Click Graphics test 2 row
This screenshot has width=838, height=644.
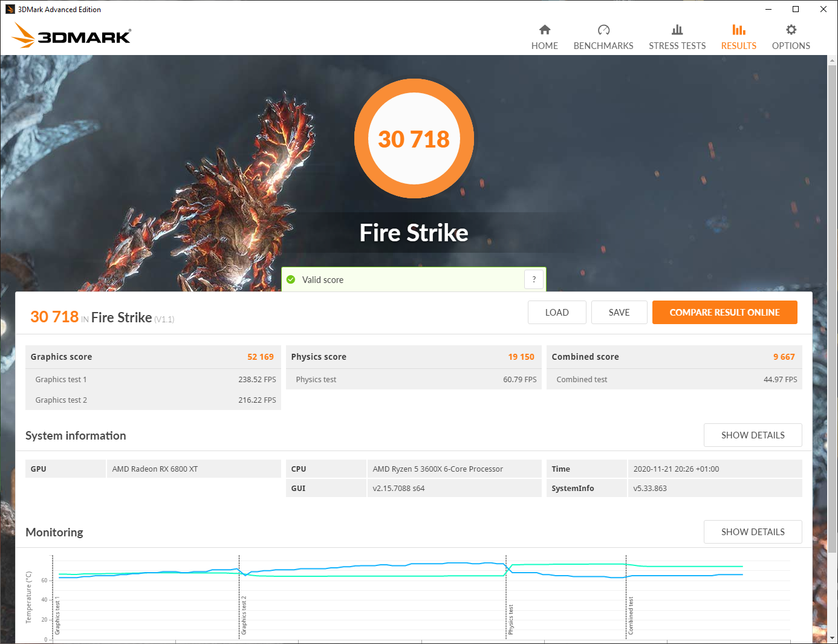(153, 400)
